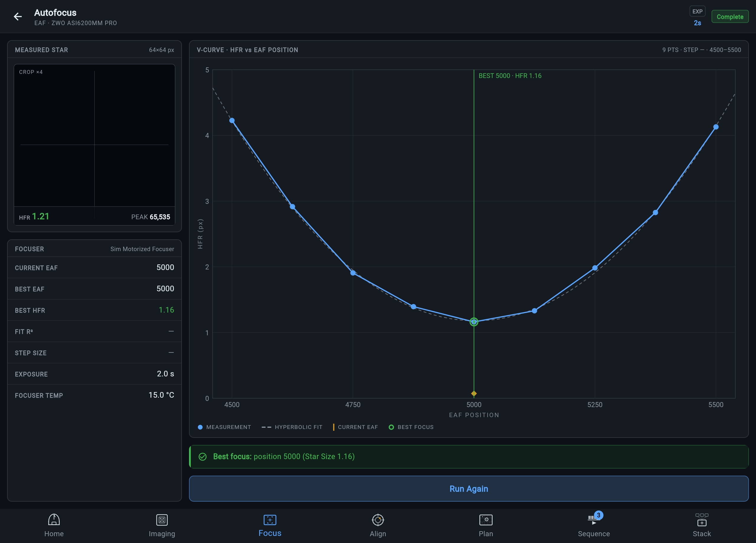756x543 pixels.
Task: Click the Measurement legend blue dot
Action: pos(200,427)
